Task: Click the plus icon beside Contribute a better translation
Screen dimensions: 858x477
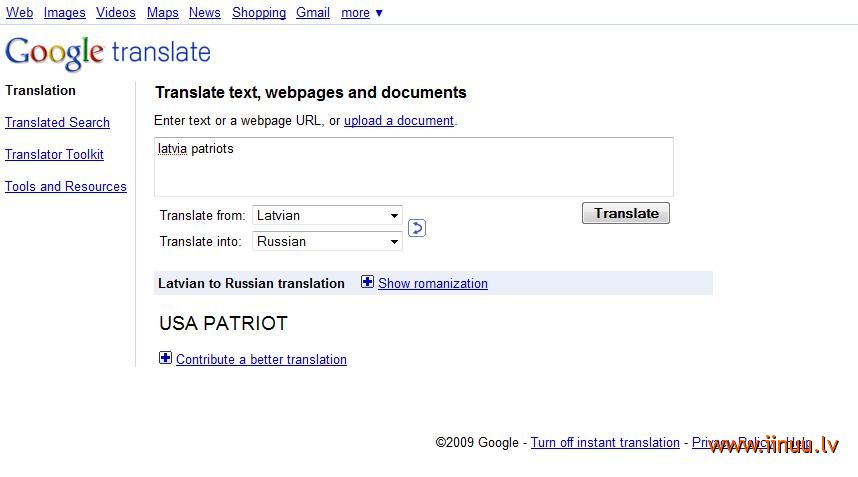Action: (x=165, y=358)
